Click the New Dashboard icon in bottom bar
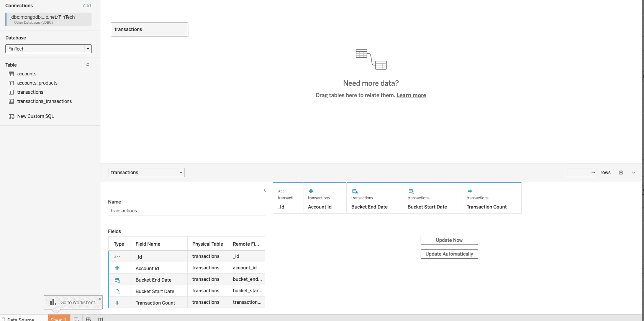The height and width of the screenshot is (321, 644). click(x=88, y=319)
